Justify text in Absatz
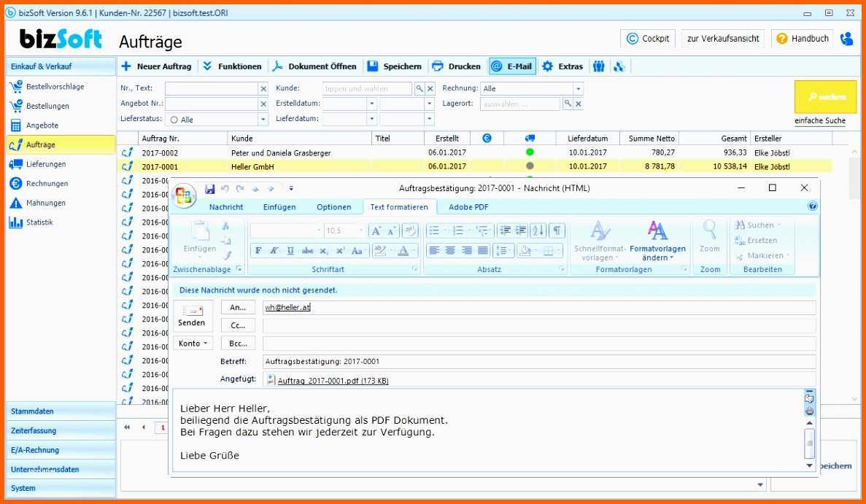The height and width of the screenshot is (504, 866). coord(483,251)
